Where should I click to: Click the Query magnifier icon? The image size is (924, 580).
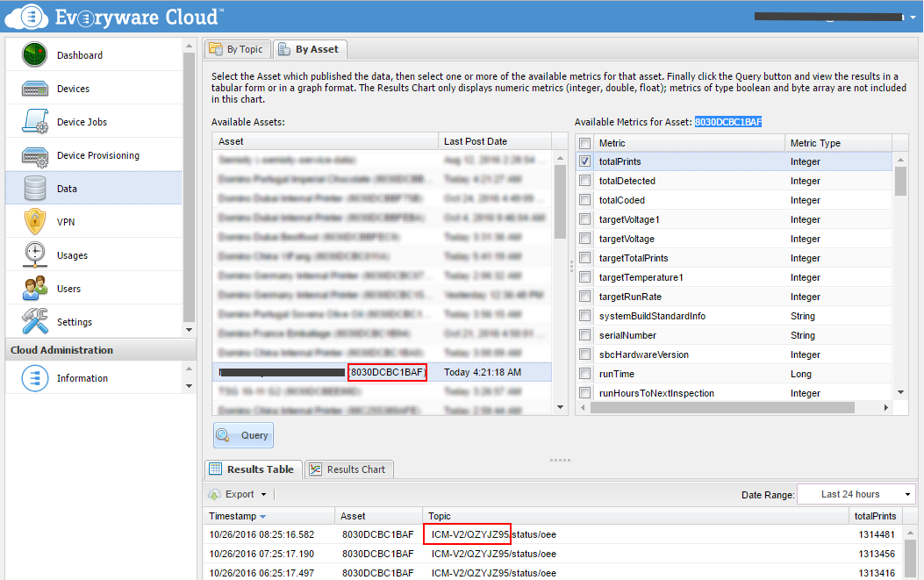[224, 435]
